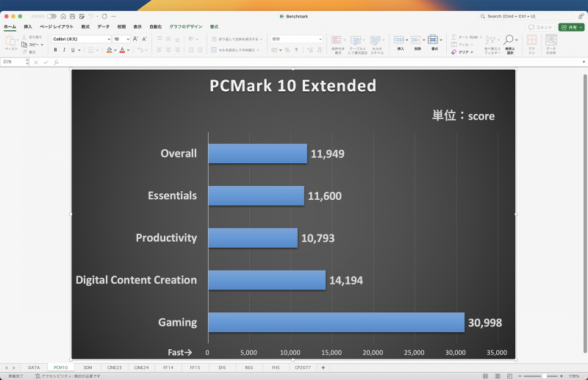Click the Home icon in quick access toolbar
The height and width of the screenshot is (380, 588).
[x=63, y=16]
